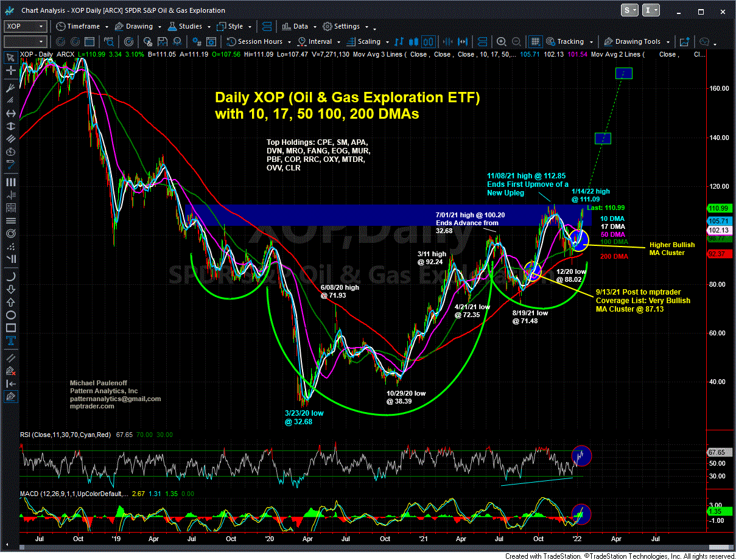Click the Tracking toolbar button
Screen dimensions: 736x560
coord(565,42)
